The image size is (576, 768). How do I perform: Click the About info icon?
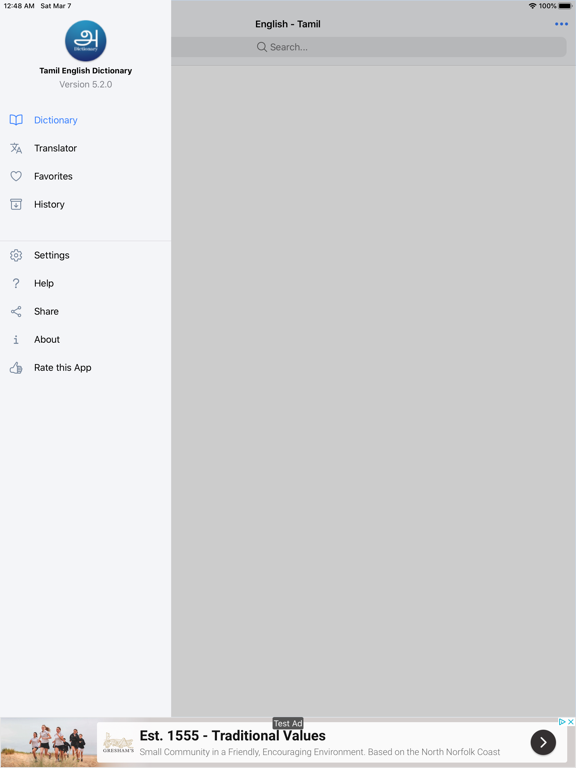[x=16, y=339]
